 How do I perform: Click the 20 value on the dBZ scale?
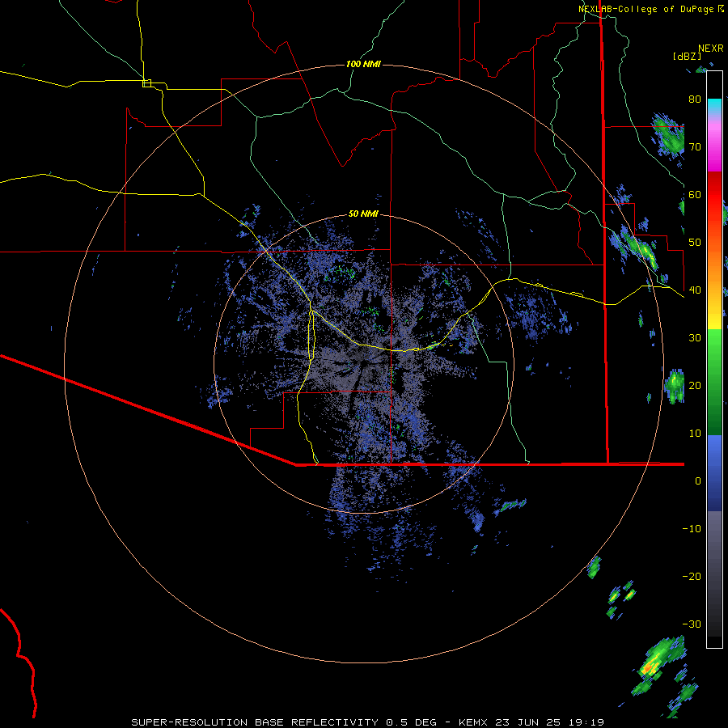click(x=695, y=385)
